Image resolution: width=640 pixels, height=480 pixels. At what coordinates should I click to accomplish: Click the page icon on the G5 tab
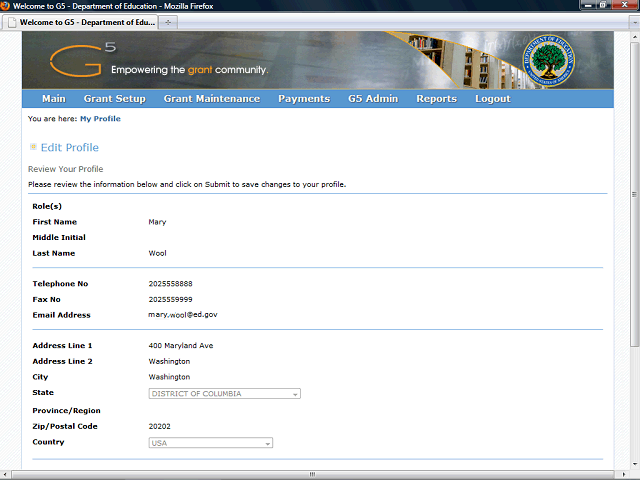pyautogui.click(x=12, y=21)
